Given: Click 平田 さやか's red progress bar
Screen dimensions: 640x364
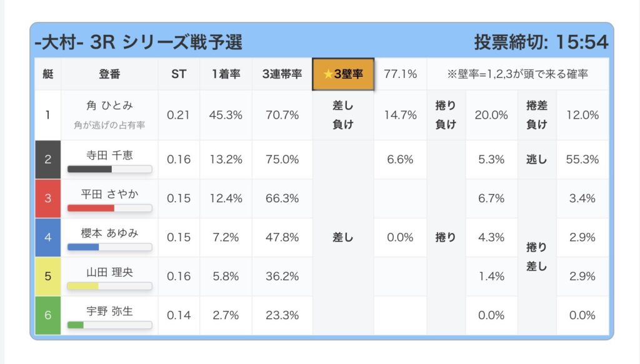Looking at the screenshot, I should [x=109, y=208].
